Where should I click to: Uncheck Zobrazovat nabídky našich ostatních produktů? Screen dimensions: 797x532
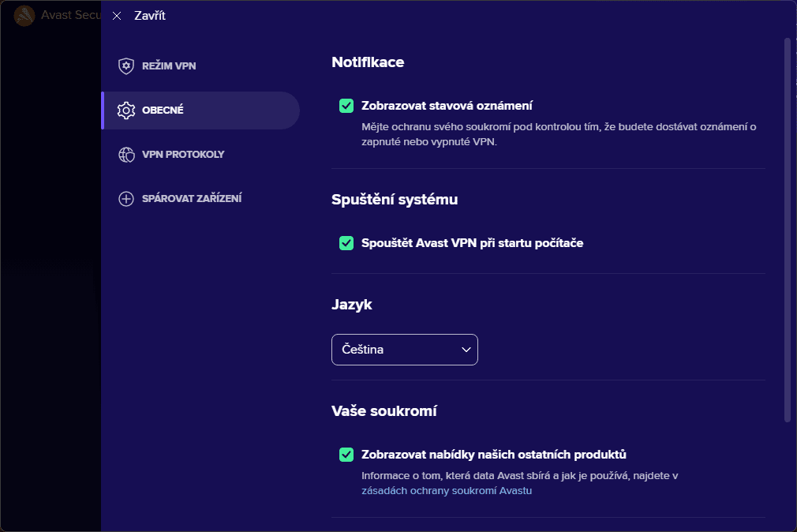point(346,455)
